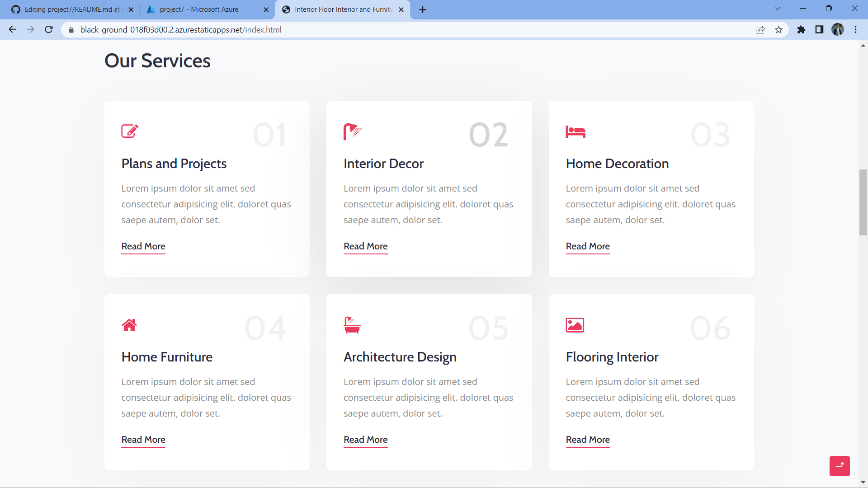The width and height of the screenshot is (868, 488).
Task: Click the share icon in the address bar
Action: [761, 30]
